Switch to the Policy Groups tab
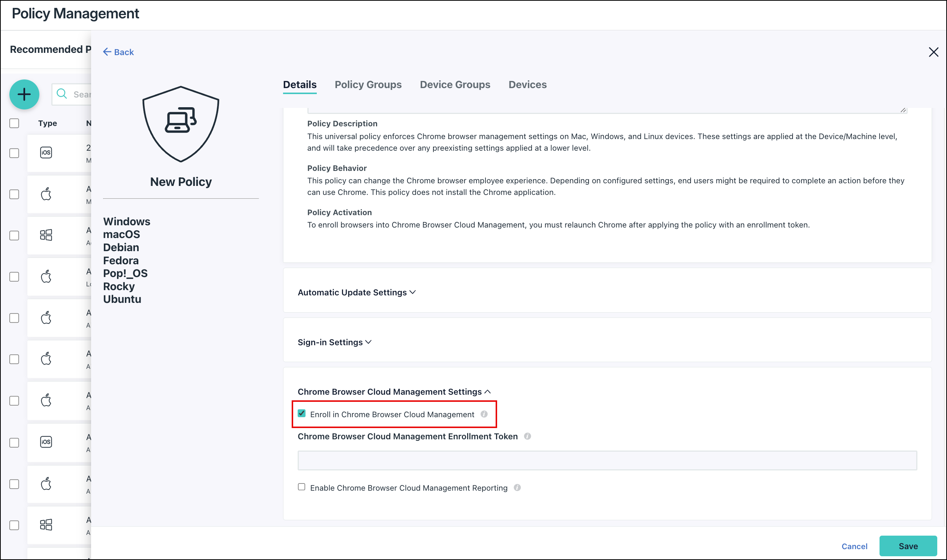This screenshot has width=947, height=560. pyautogui.click(x=368, y=85)
